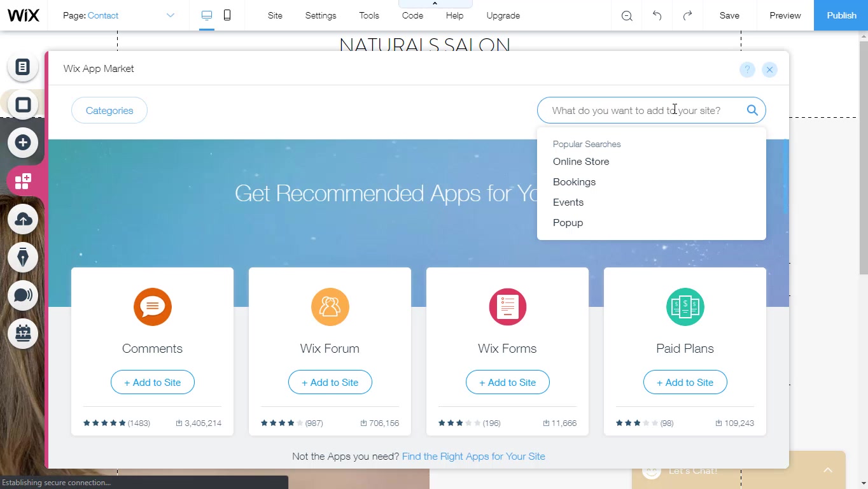Open the Settings menu
Image resolution: width=868 pixels, height=489 pixels.
pos(320,15)
